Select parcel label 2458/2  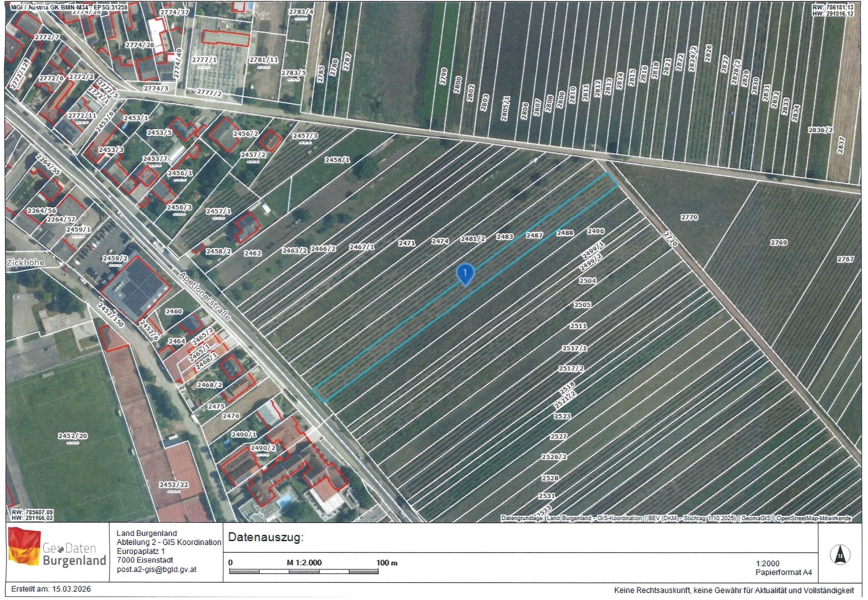(218, 251)
